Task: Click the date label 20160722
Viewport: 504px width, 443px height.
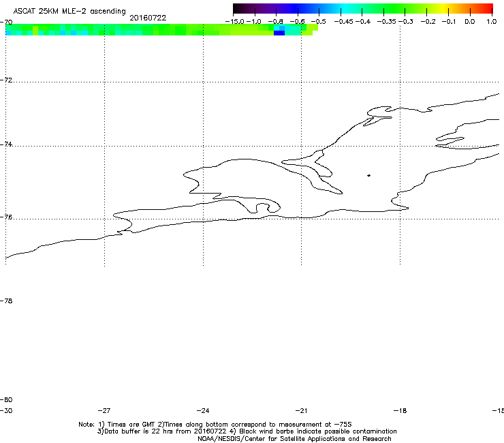Action: click(x=148, y=18)
